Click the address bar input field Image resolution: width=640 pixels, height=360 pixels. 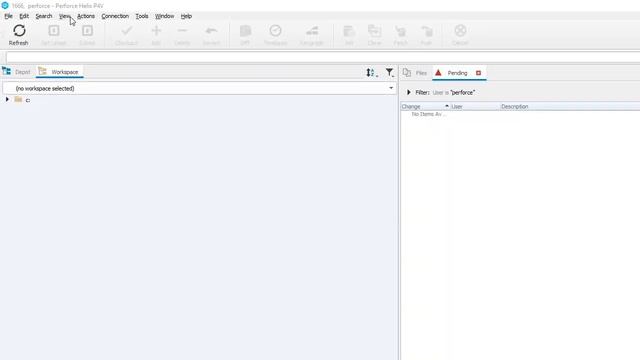pyautogui.click(x=322, y=57)
